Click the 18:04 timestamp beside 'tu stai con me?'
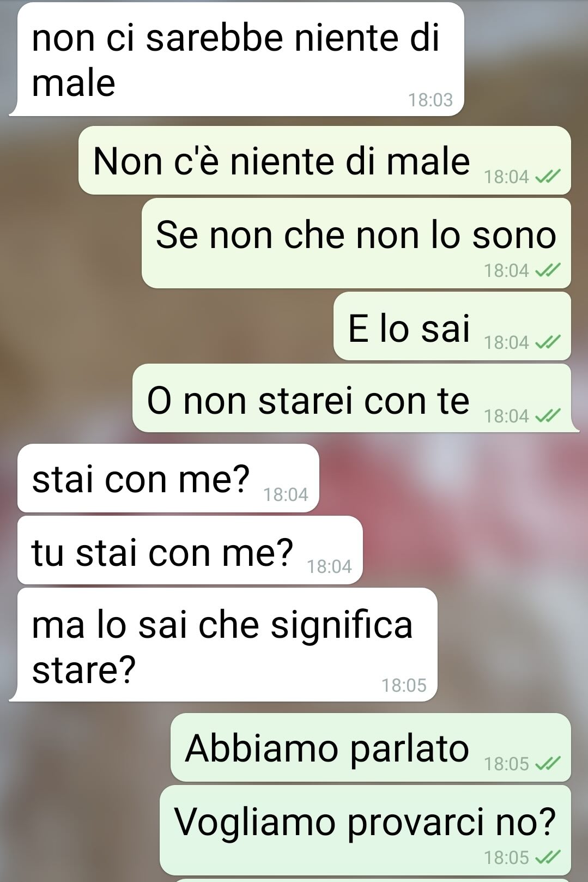The height and width of the screenshot is (882, 588). tap(329, 567)
